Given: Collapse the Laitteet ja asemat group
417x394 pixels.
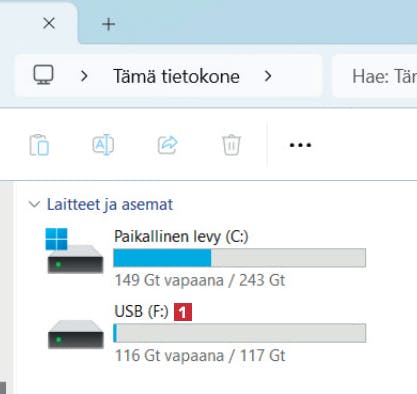Looking at the screenshot, I should (35, 204).
